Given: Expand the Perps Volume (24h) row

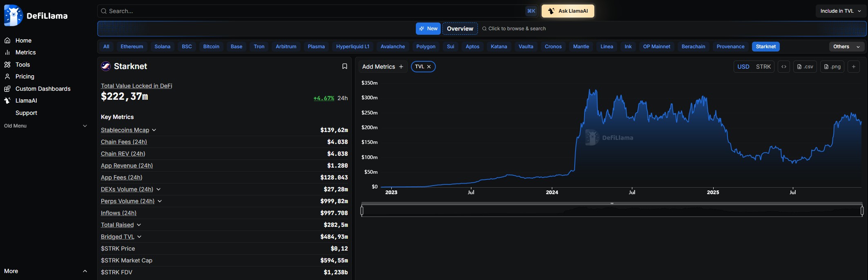Looking at the screenshot, I should click(160, 201).
